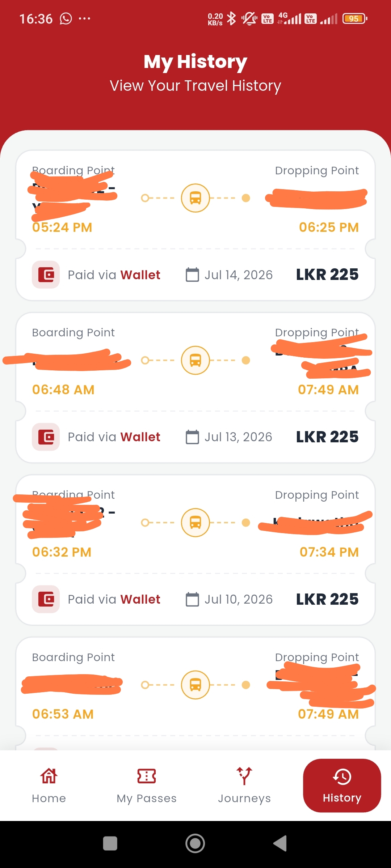The image size is (391, 868).
Task: Tap the bus icon in the 06:53 AM trip
Action: (x=195, y=685)
